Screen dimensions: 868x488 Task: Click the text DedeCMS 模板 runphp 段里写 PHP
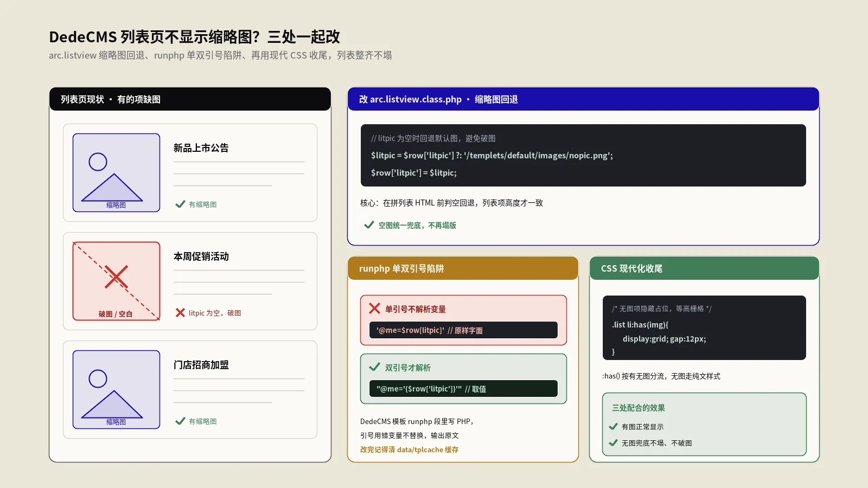417,421
